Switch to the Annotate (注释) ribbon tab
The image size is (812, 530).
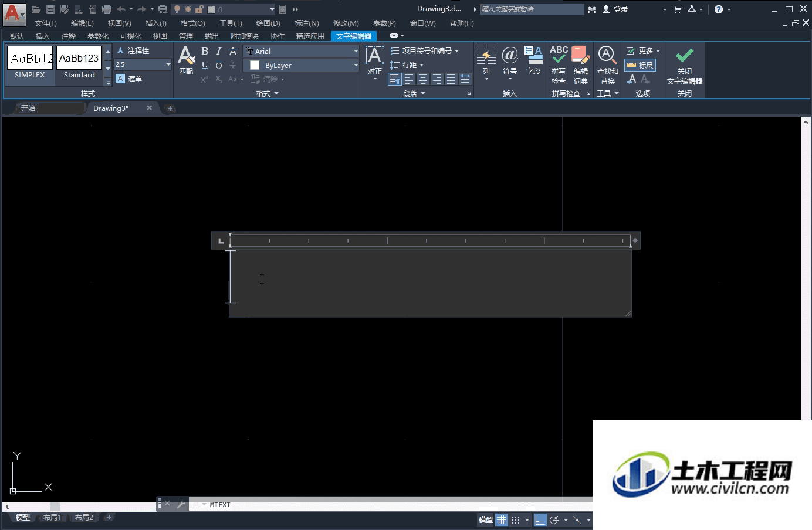69,36
